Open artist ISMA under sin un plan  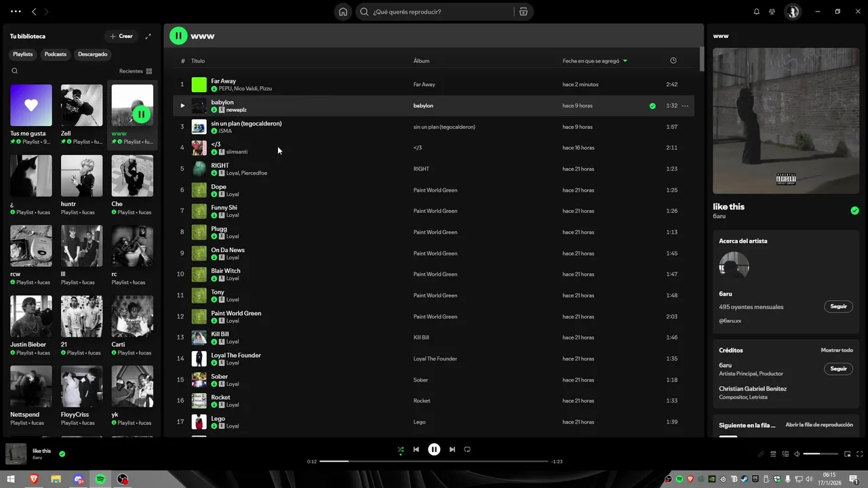[x=225, y=131]
